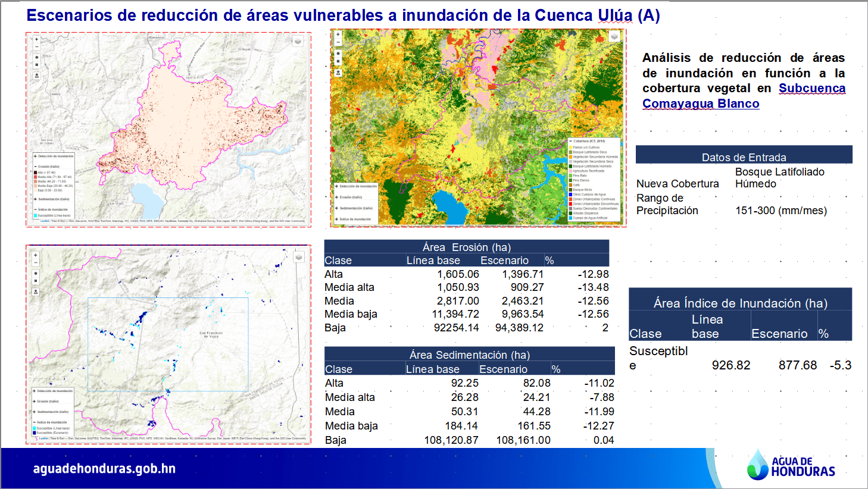Zoom in on the inundation map
This screenshot has width=868, height=489.
point(36,255)
